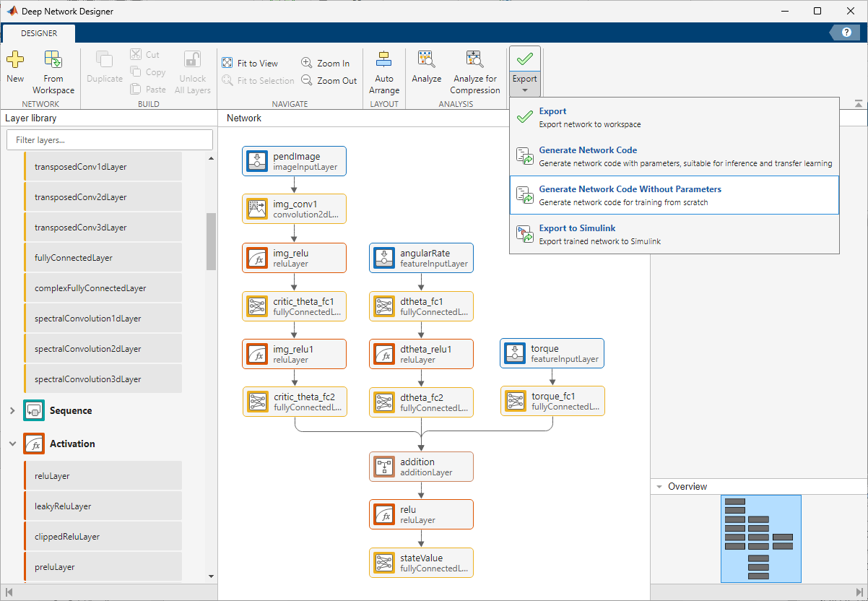The width and height of the screenshot is (868, 601).
Task: Click Auto Arrange layout icon
Action: pos(384,60)
